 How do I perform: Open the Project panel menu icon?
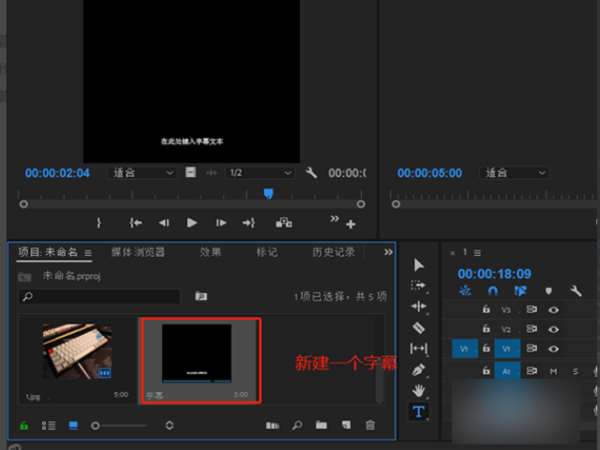[88, 253]
